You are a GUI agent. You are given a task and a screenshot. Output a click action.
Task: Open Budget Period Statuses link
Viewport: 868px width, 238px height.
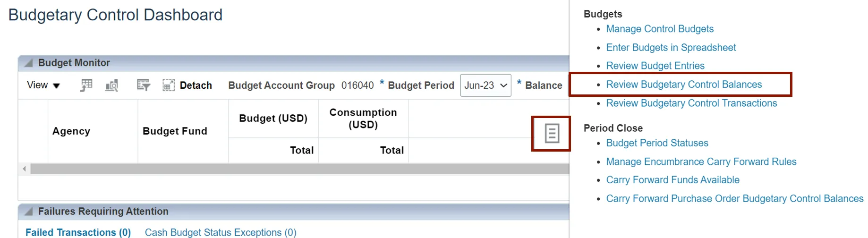pyautogui.click(x=657, y=143)
